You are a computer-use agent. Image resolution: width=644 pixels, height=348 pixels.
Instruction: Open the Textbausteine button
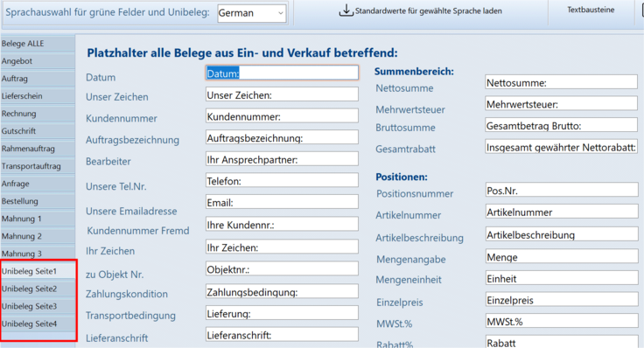coord(591,10)
